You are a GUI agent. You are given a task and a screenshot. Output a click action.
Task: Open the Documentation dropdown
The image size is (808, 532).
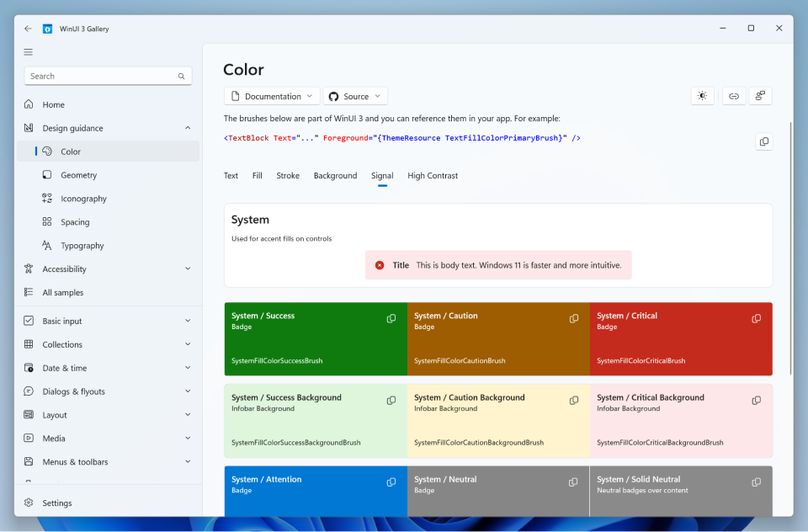(x=271, y=95)
